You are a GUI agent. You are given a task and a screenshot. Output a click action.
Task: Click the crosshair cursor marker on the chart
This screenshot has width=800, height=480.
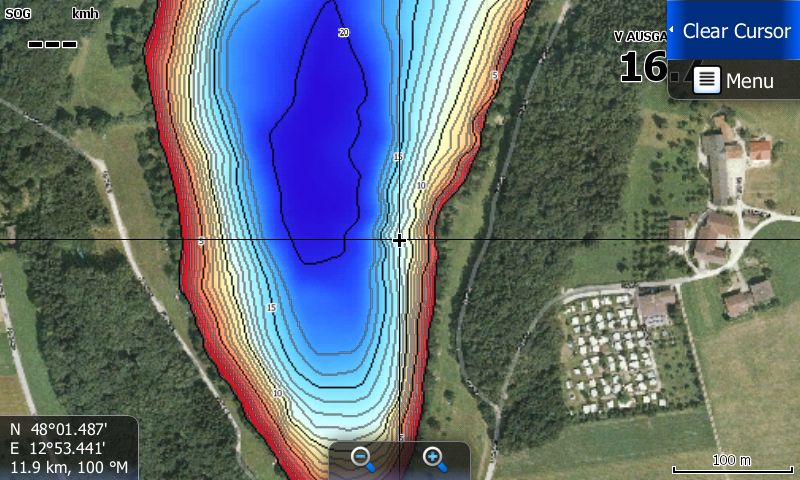coord(399,240)
